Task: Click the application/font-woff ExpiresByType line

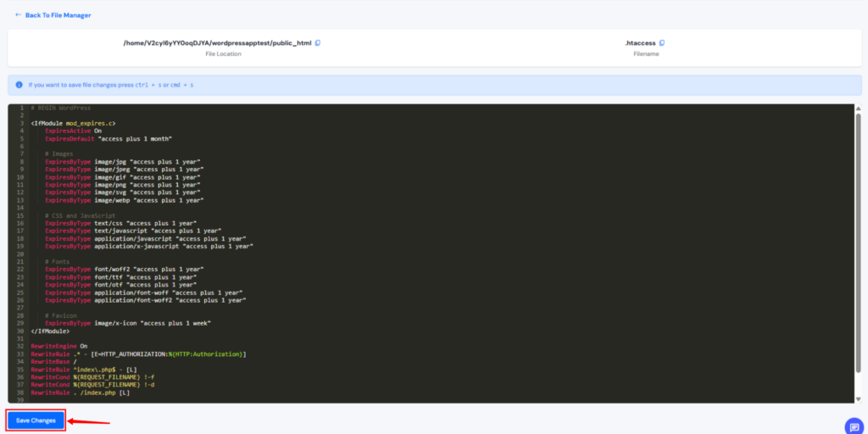Action: [144, 292]
